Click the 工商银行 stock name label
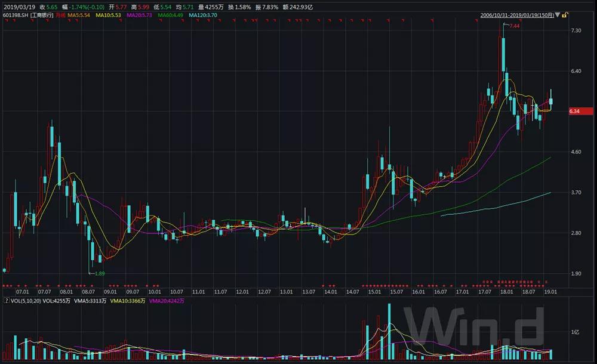The image size is (597, 364). coord(42,14)
